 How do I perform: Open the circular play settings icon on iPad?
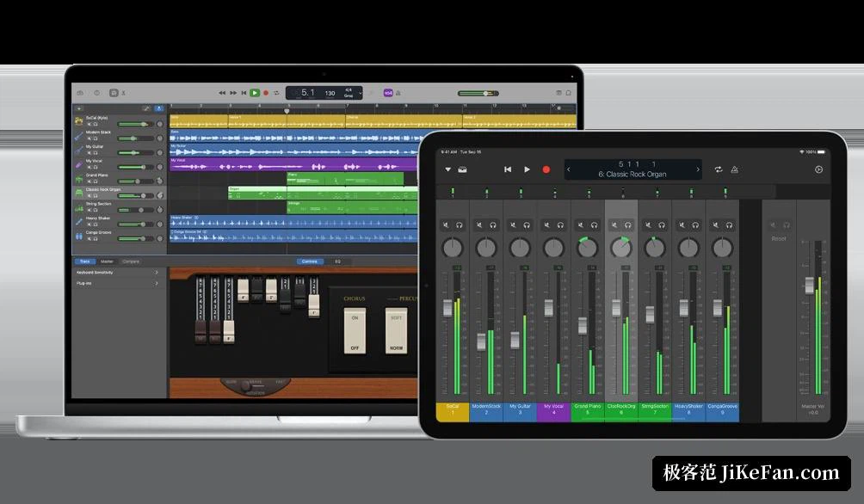[x=818, y=169]
